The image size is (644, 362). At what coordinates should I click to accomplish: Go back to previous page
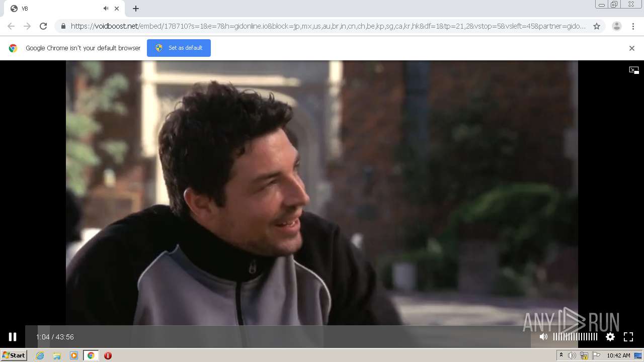(x=11, y=26)
